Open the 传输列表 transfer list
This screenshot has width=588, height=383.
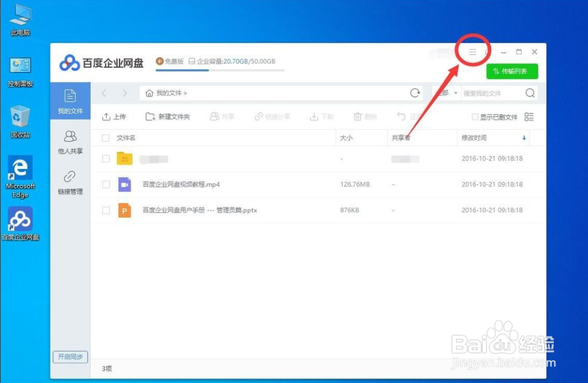pos(512,71)
